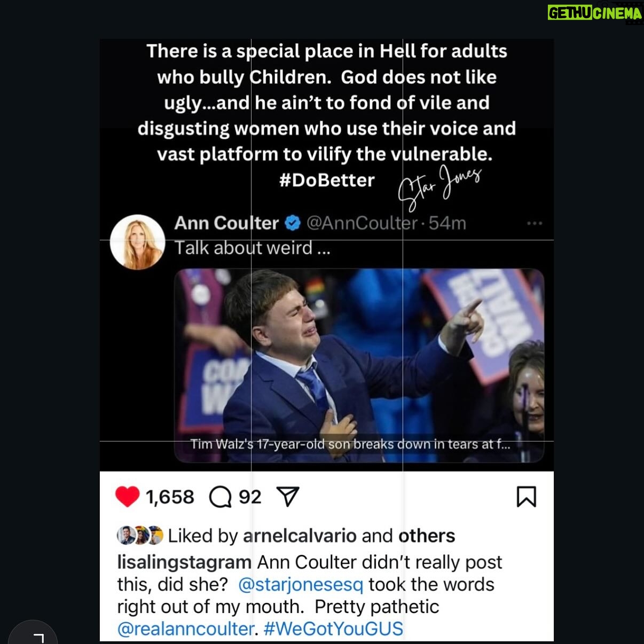Save post with bookmark icon
644x644 pixels.
(x=526, y=497)
